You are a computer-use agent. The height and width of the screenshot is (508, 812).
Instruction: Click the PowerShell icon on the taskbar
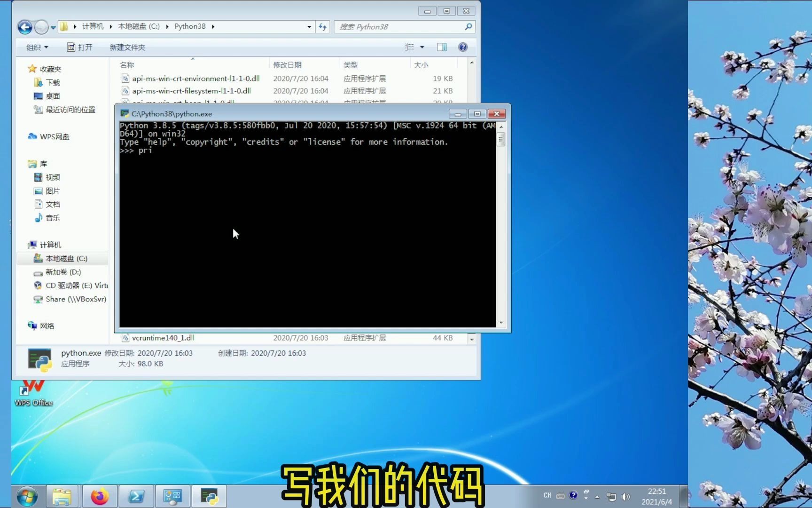click(x=136, y=496)
